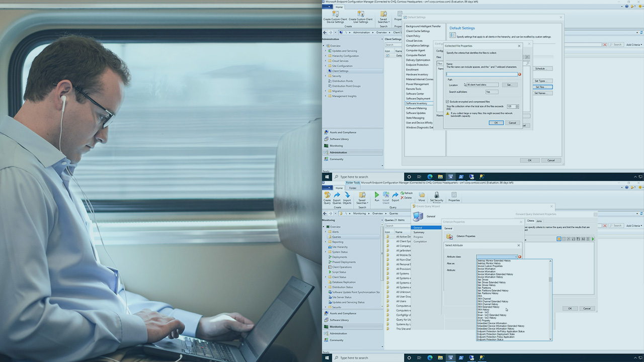Image resolution: width=644 pixels, height=362 pixels.
Task: Uncheck Exclude encrypted and compressed files
Action: point(447,102)
